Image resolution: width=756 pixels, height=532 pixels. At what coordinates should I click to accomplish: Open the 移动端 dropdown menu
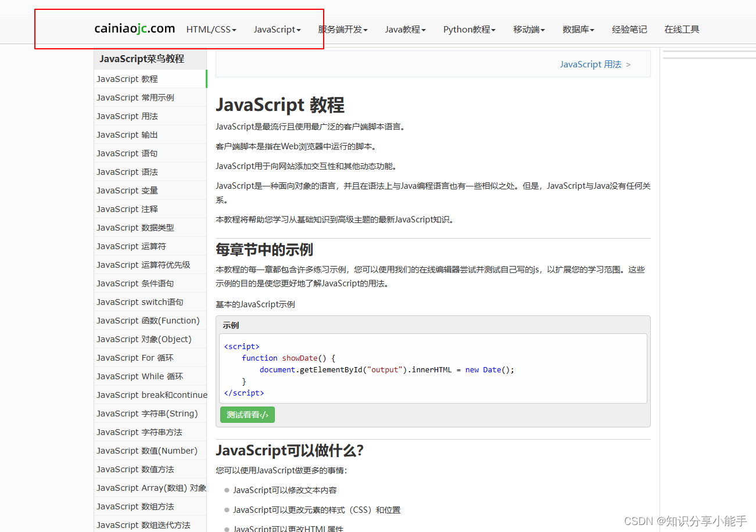click(x=528, y=29)
